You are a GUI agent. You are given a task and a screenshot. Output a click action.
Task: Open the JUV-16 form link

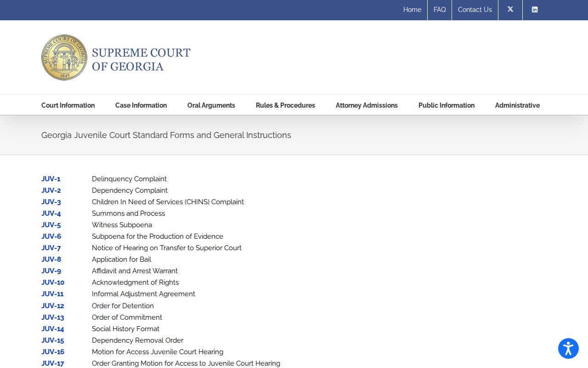point(53,352)
